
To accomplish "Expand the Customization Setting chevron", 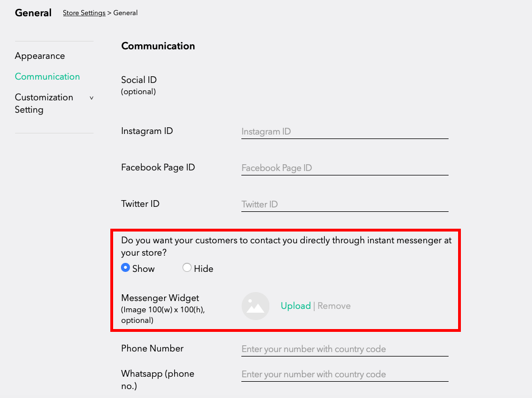I will (x=91, y=98).
